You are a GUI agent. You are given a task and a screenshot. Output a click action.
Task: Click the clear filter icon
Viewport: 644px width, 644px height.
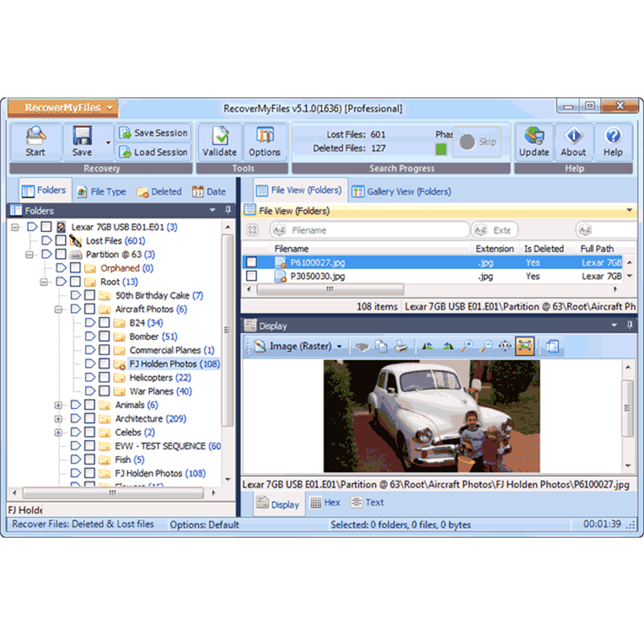point(253,230)
